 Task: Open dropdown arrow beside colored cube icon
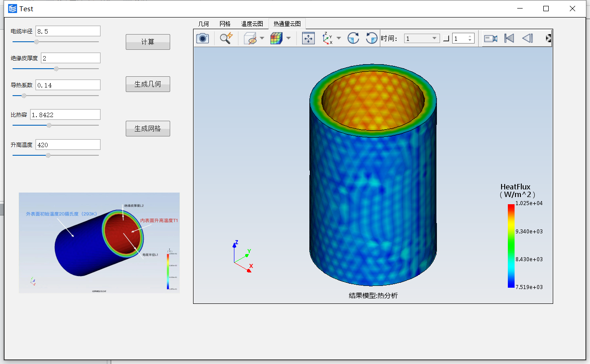tap(288, 39)
